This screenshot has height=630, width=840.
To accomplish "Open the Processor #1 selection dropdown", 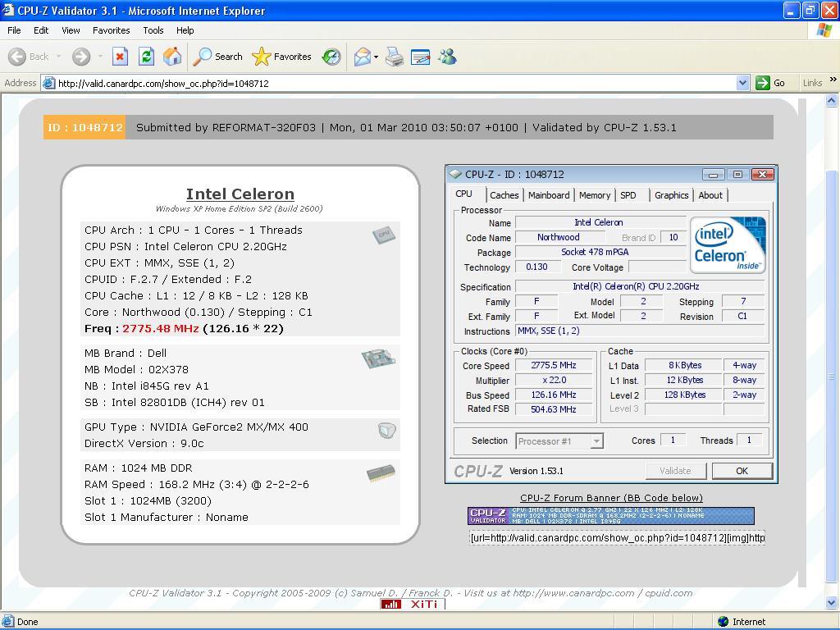I will (x=596, y=441).
